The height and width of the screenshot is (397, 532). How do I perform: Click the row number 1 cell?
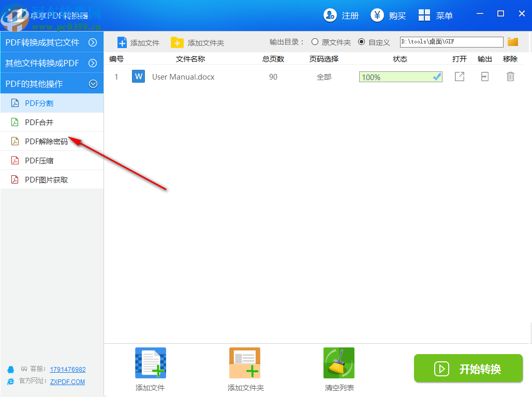[x=116, y=77]
